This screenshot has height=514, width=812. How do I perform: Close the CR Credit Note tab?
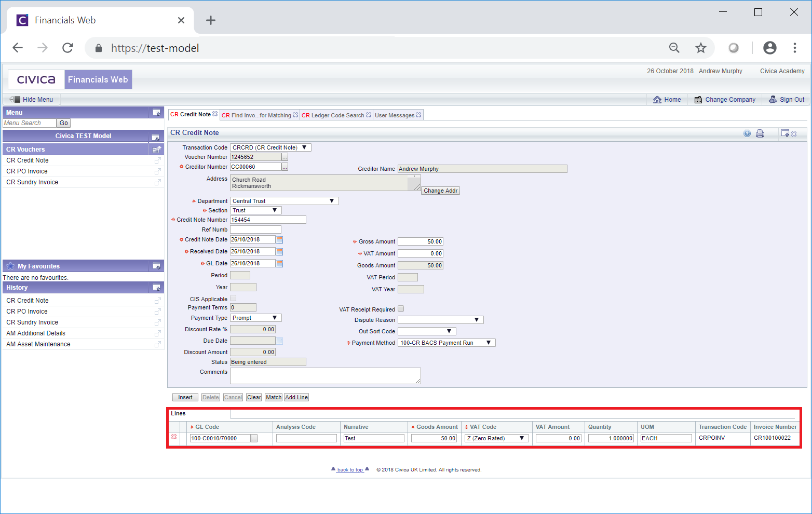[x=215, y=114]
